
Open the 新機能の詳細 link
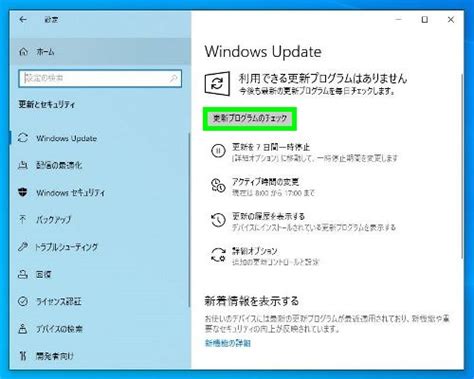(228, 343)
